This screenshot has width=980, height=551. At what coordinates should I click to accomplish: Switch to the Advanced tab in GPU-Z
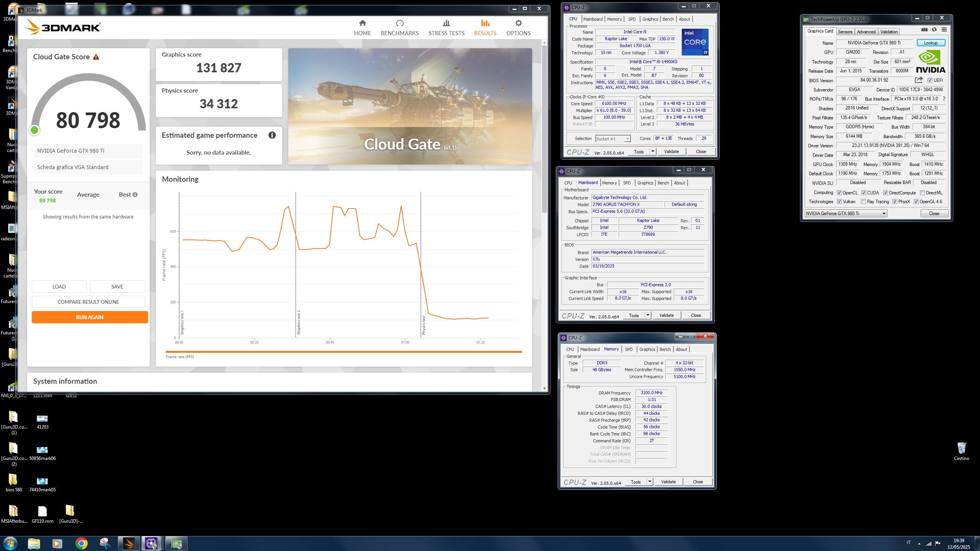(866, 32)
